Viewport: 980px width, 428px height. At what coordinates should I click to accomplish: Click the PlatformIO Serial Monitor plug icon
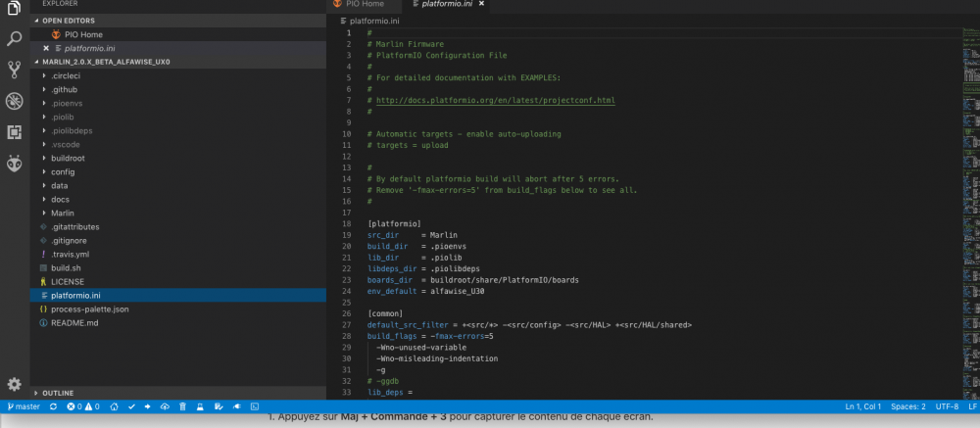(237, 406)
